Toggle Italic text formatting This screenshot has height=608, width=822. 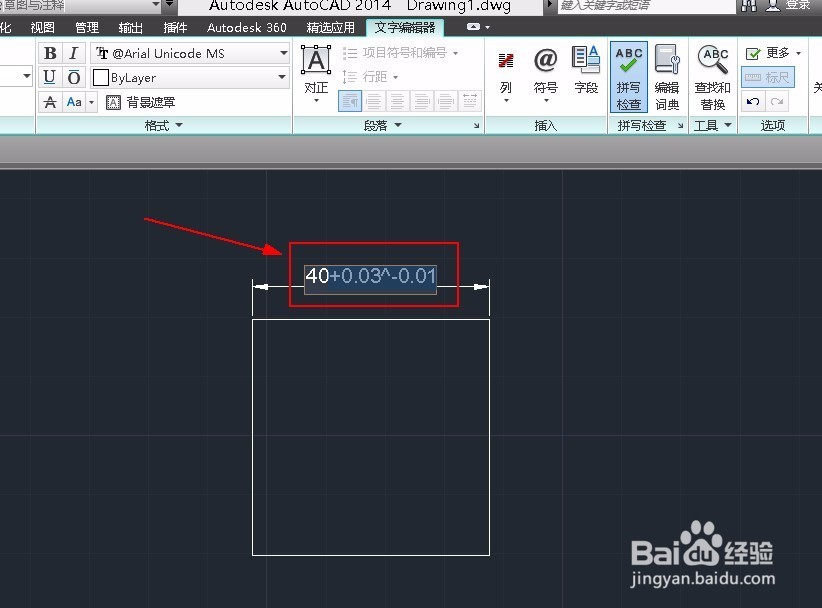click(x=73, y=53)
